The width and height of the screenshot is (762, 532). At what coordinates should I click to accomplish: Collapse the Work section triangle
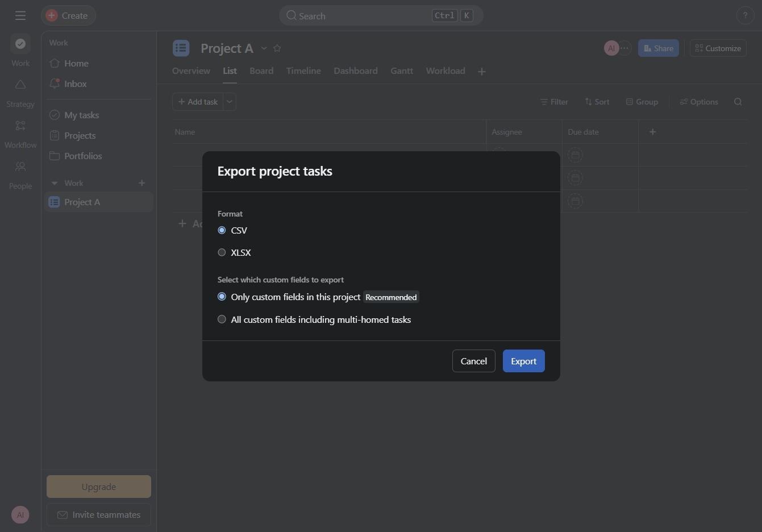click(x=55, y=183)
